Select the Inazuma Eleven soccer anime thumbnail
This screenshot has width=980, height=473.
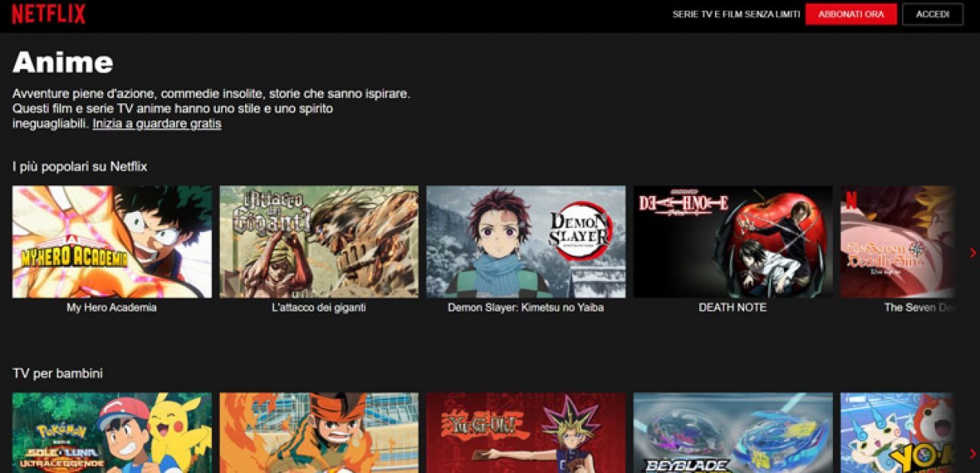click(318, 433)
